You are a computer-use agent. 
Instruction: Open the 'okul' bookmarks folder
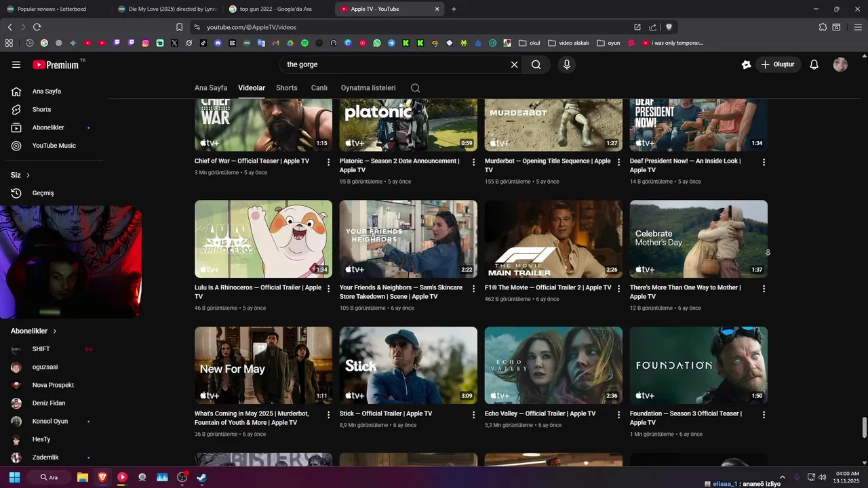pyautogui.click(x=529, y=43)
